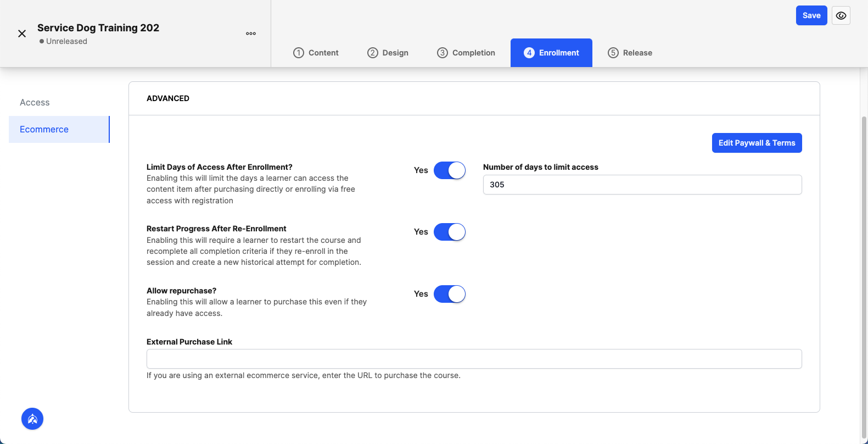Click the preview eye icon
Image resolution: width=868 pixels, height=444 pixels.
click(x=841, y=15)
